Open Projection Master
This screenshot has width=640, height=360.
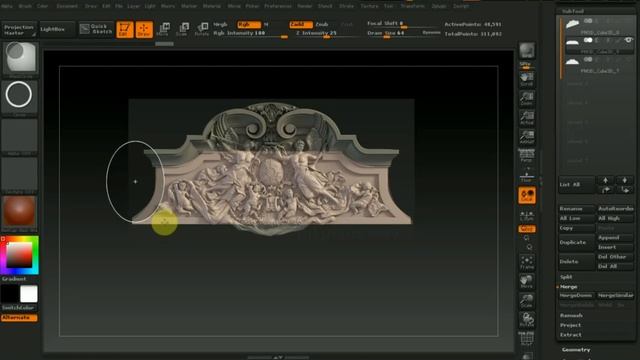point(18,30)
